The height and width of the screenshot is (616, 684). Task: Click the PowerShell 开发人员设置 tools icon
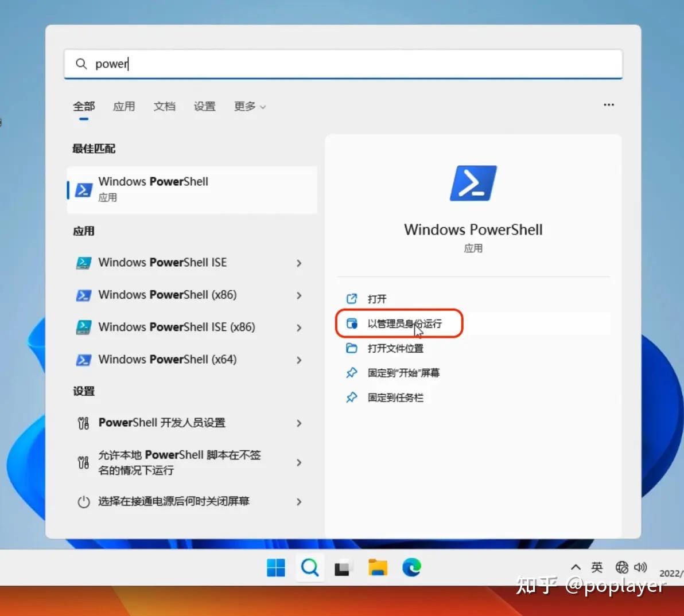83,423
